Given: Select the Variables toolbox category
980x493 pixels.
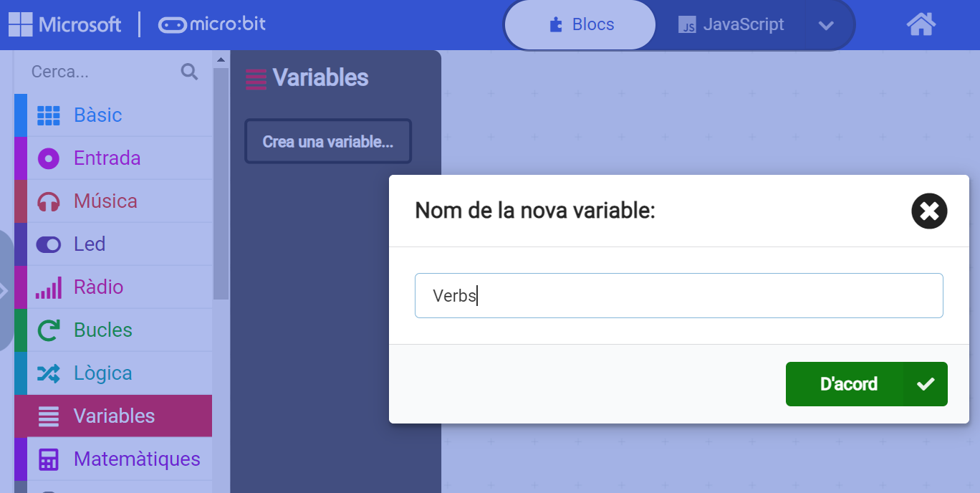Looking at the screenshot, I should click(114, 416).
